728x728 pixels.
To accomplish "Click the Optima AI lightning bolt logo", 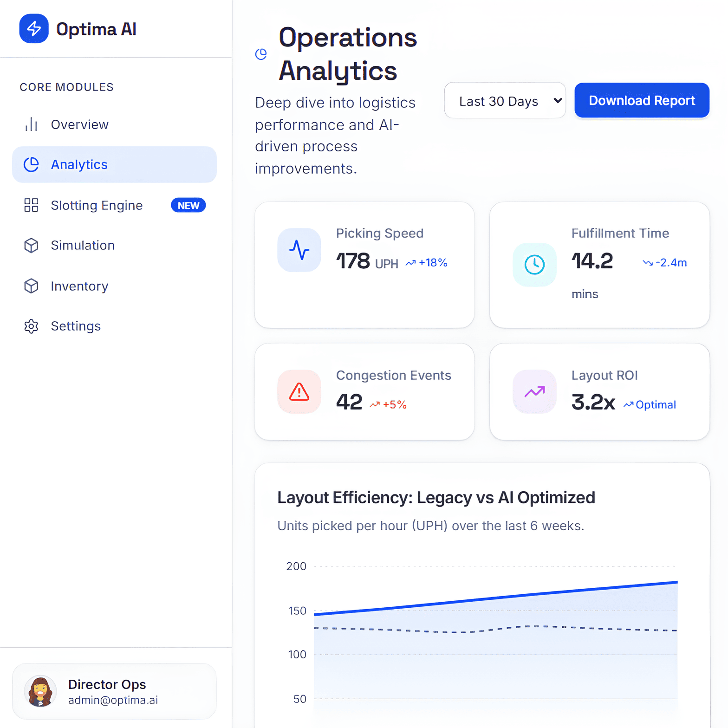I will tap(34, 29).
